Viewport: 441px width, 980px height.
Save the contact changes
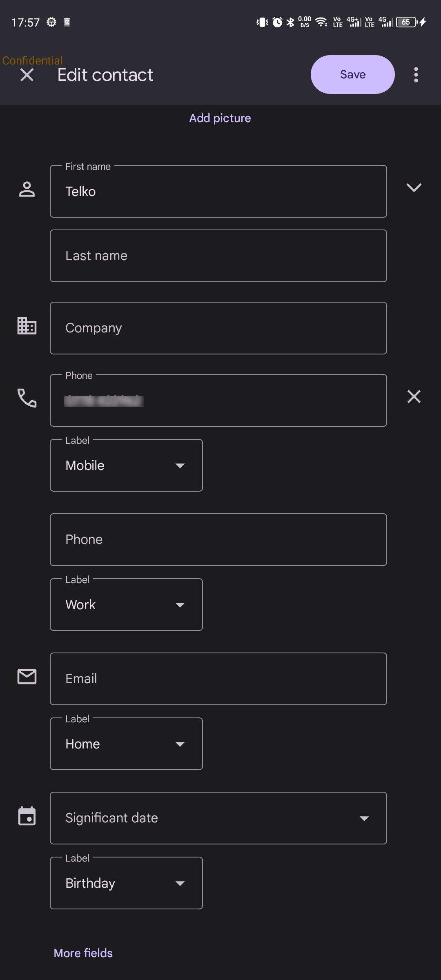click(352, 75)
